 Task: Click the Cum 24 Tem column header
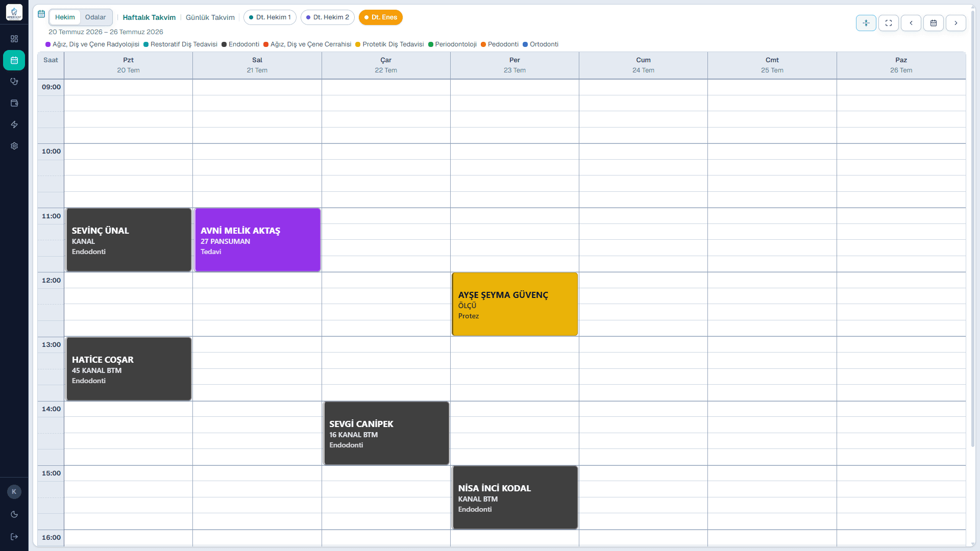pos(643,65)
